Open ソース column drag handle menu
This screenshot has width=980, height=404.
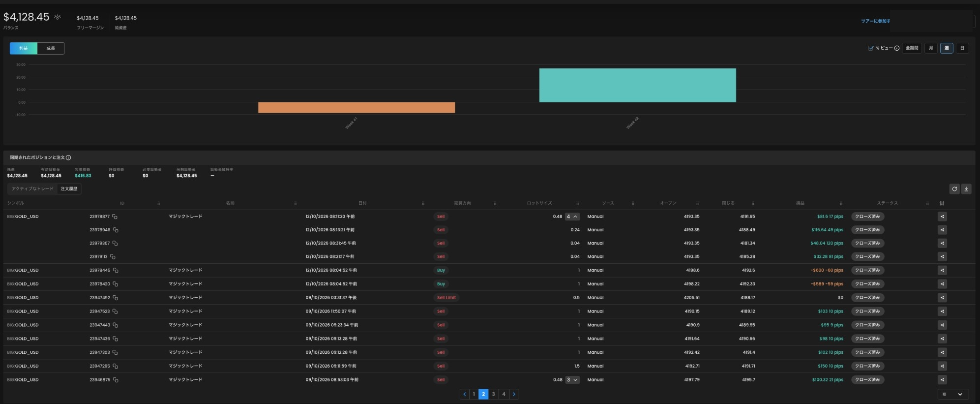tap(633, 203)
